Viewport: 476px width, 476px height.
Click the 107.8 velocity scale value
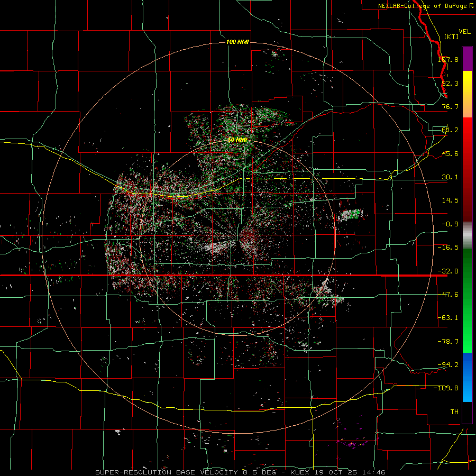[x=448, y=59]
